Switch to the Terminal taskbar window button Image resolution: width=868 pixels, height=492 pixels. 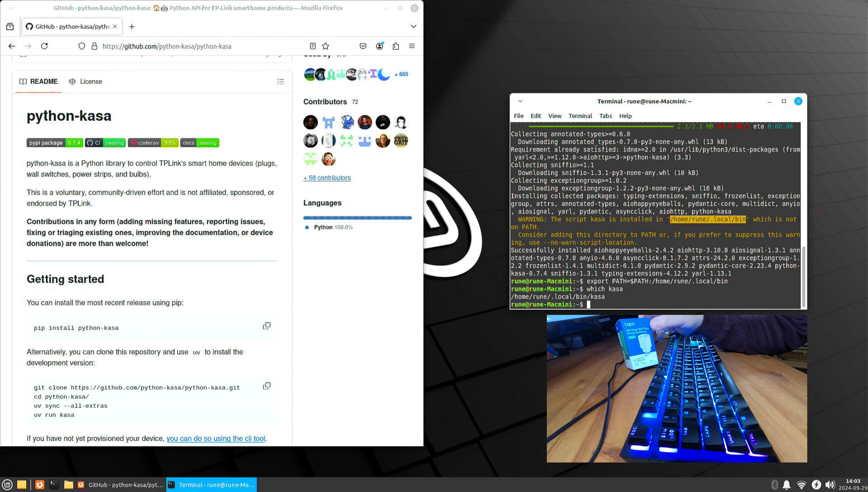tap(211, 484)
